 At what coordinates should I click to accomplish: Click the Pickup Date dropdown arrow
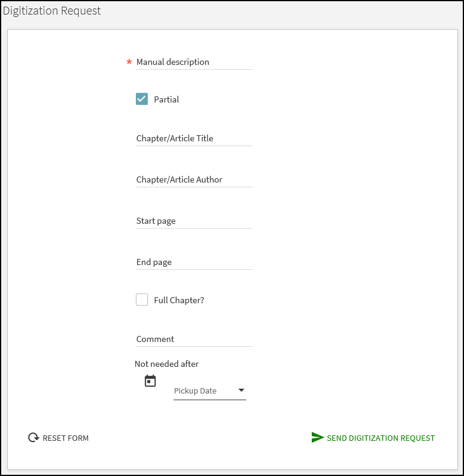coord(241,391)
